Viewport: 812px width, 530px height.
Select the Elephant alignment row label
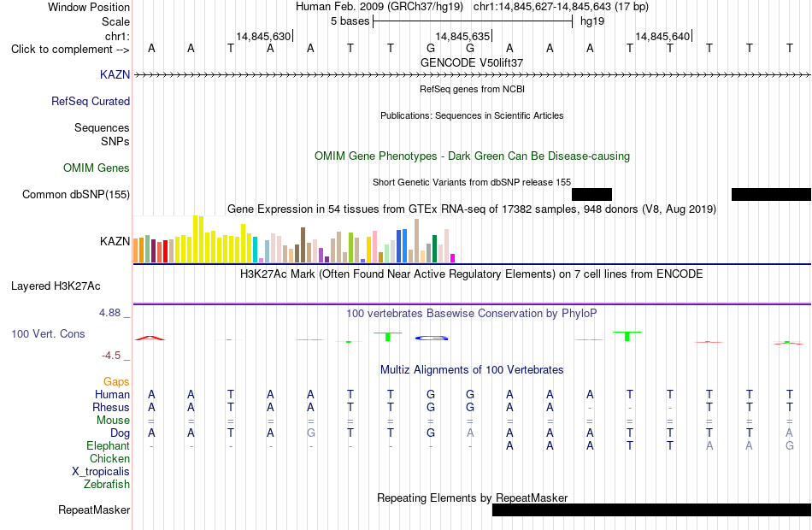click(x=109, y=445)
